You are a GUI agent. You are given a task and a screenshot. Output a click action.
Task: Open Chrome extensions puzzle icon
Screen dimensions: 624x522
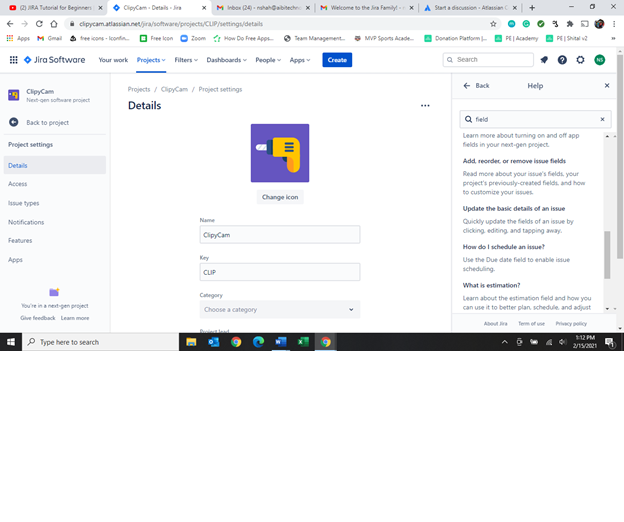point(570,24)
